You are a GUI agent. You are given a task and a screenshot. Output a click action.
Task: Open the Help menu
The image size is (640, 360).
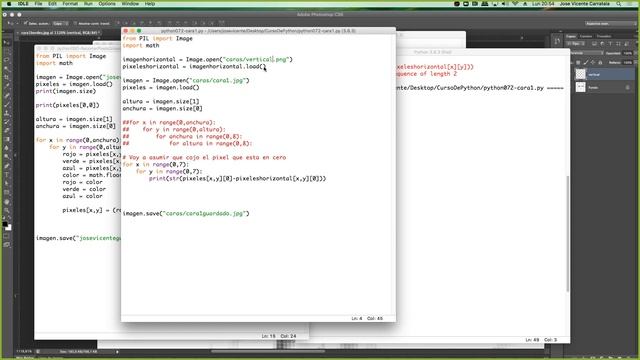[150, 4]
